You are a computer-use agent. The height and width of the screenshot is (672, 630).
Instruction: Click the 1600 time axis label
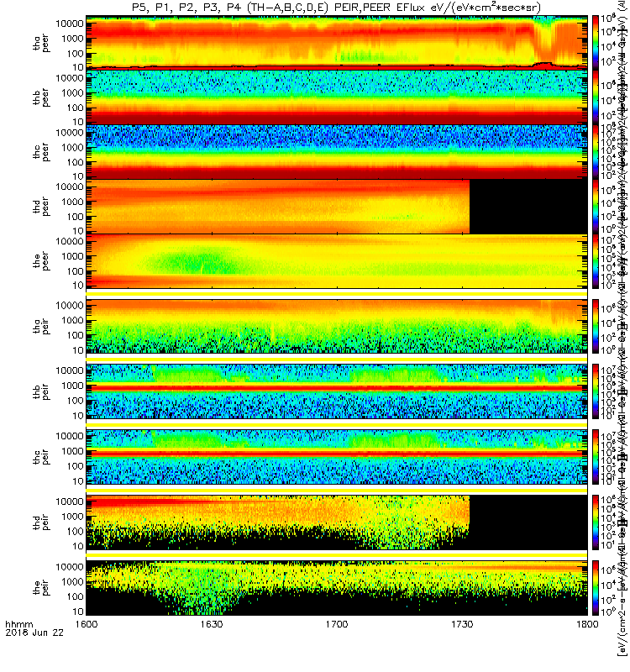tap(87, 624)
